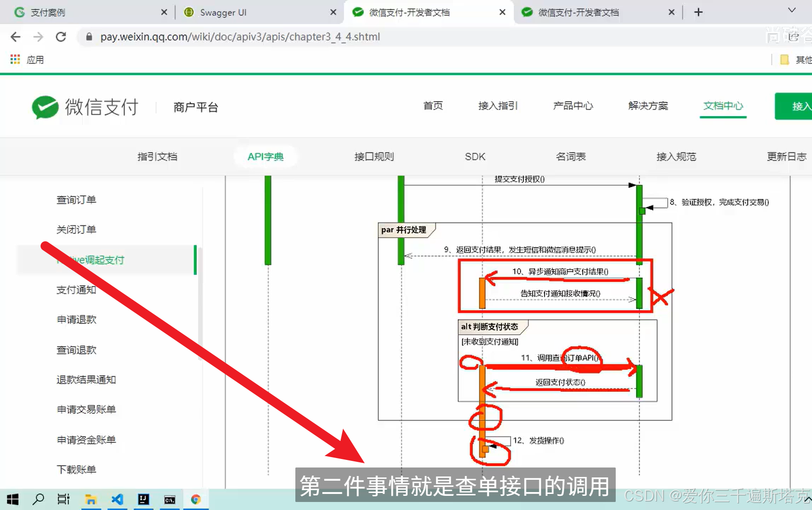Reload the current page
The height and width of the screenshot is (510, 812).
61,37
